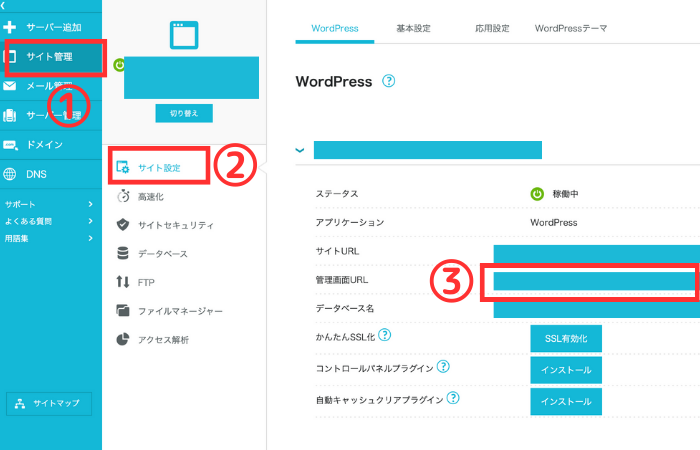Click the masked site name header bar
Viewport: 700px width, 450px height.
[428, 150]
